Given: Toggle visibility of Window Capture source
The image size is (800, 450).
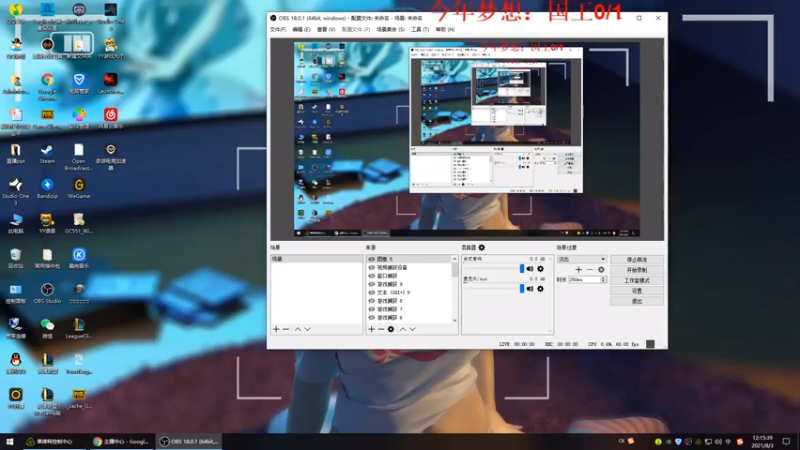Looking at the screenshot, I should point(371,276).
